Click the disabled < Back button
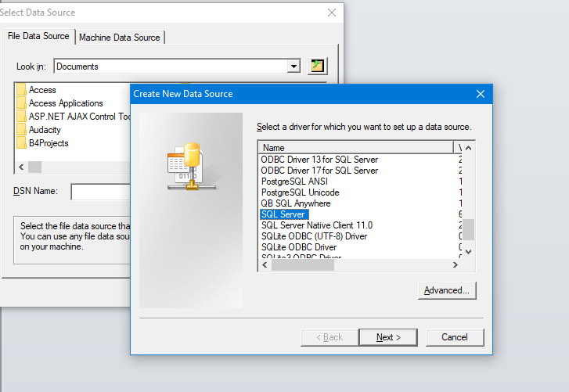 tap(330, 337)
